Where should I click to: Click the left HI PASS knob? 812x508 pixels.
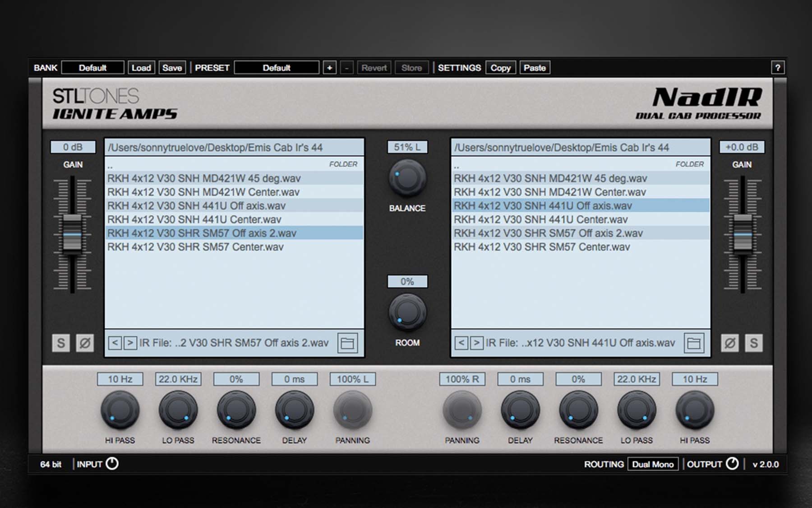pos(120,410)
